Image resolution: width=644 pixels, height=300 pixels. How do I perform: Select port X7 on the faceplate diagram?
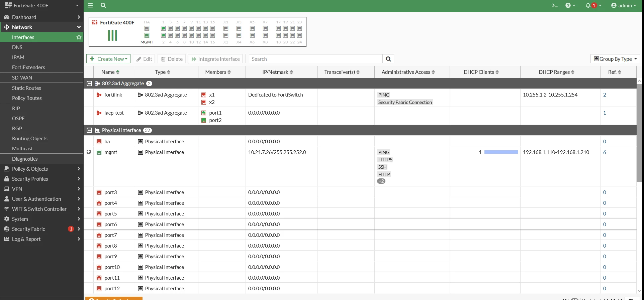tap(265, 28)
